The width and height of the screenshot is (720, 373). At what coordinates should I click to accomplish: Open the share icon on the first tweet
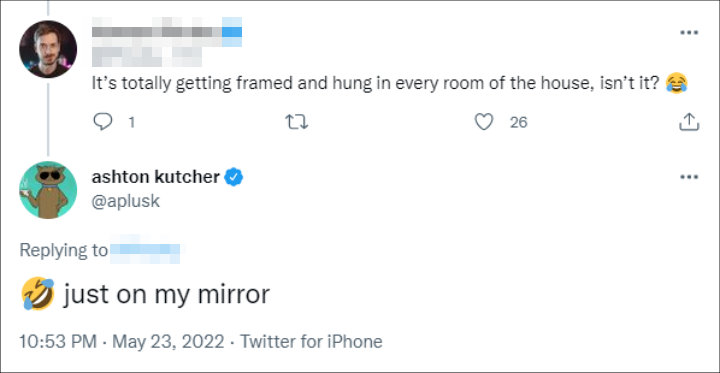pos(689,122)
